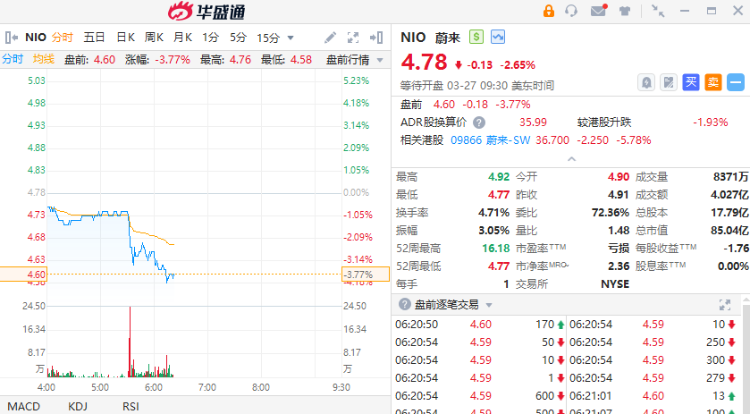Click the 4.60 current price axis marker
Viewport: 750px width, 414px height.
(23, 274)
